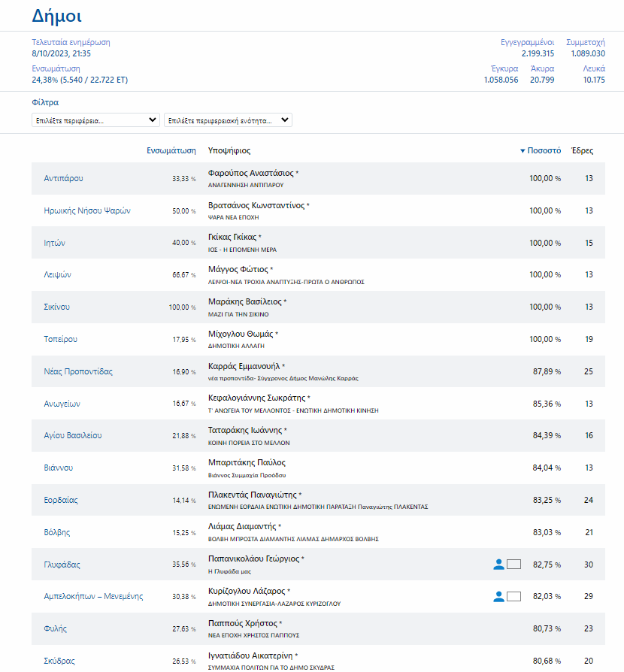Select the Ιητών municipality

tap(55, 243)
